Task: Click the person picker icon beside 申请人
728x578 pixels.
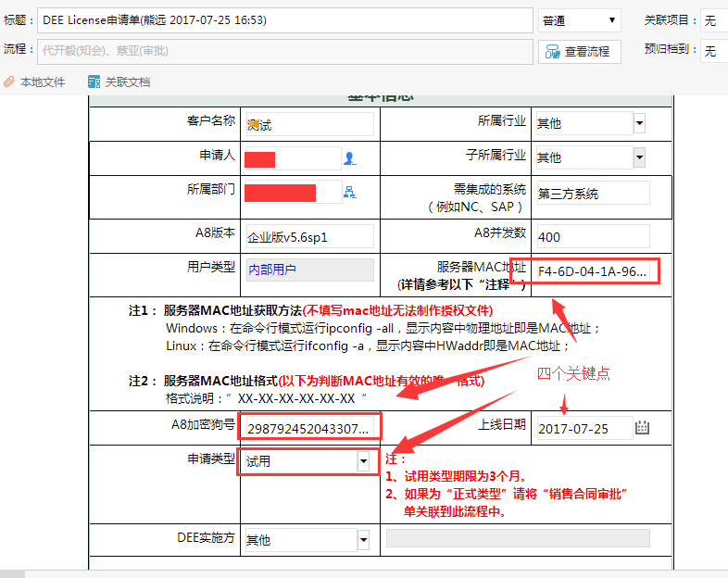Action: [x=349, y=158]
